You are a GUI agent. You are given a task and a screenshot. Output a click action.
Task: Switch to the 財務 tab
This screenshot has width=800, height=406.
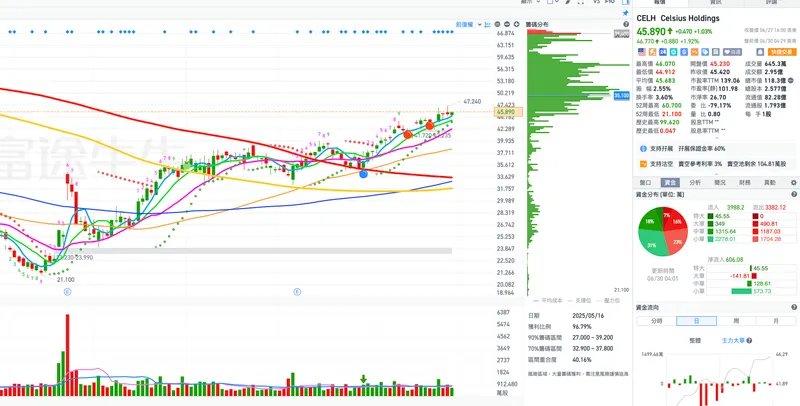coord(745,183)
